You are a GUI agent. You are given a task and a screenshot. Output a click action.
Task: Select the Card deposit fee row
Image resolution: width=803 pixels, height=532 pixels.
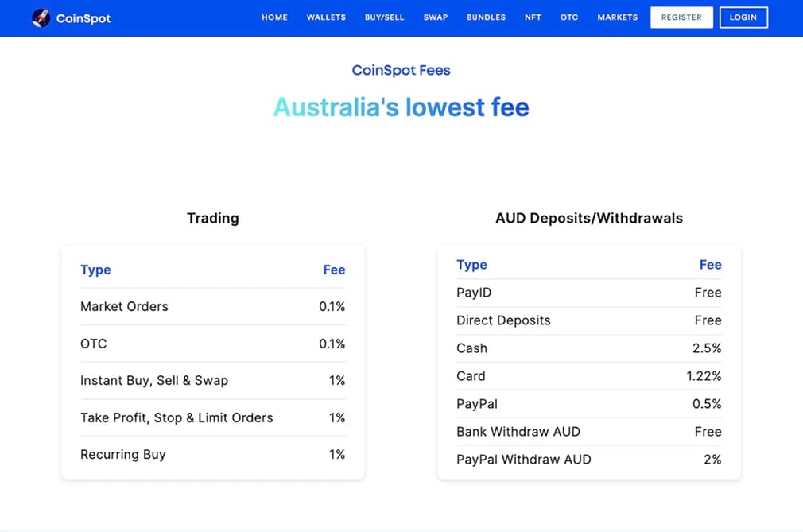point(588,375)
